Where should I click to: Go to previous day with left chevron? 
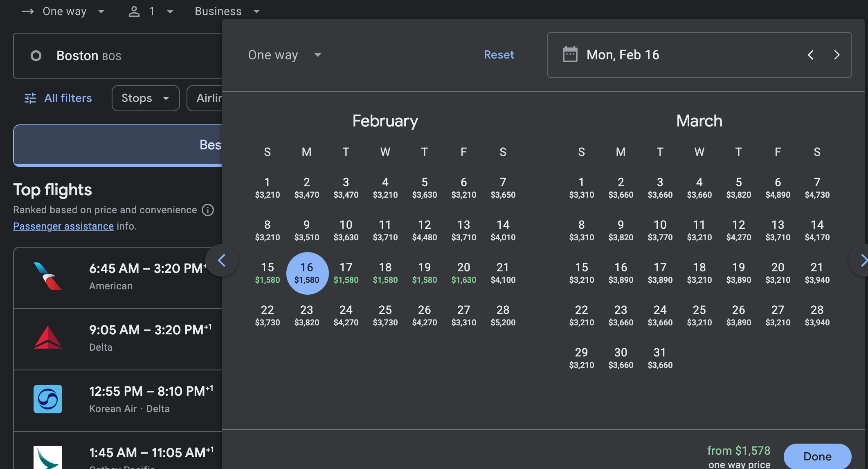[x=810, y=55]
